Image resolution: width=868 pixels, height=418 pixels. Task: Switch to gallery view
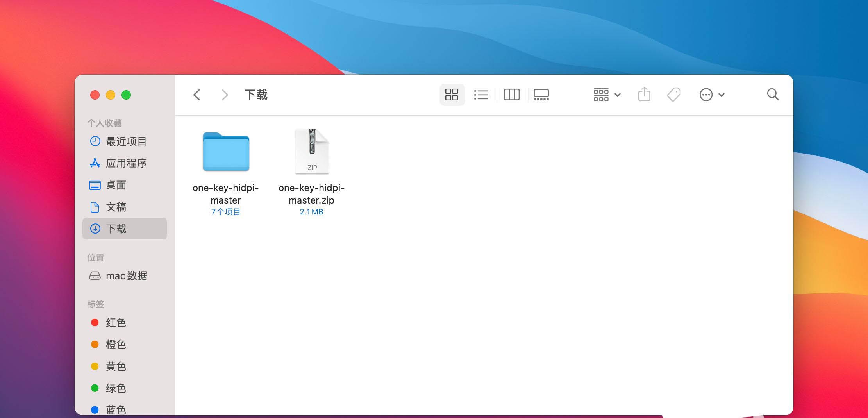[541, 95]
